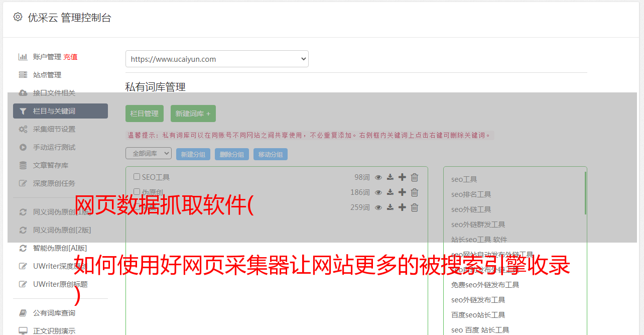Click the gear icon beside 优采云 title
Image resolution: width=644 pixels, height=335 pixels.
18,17
